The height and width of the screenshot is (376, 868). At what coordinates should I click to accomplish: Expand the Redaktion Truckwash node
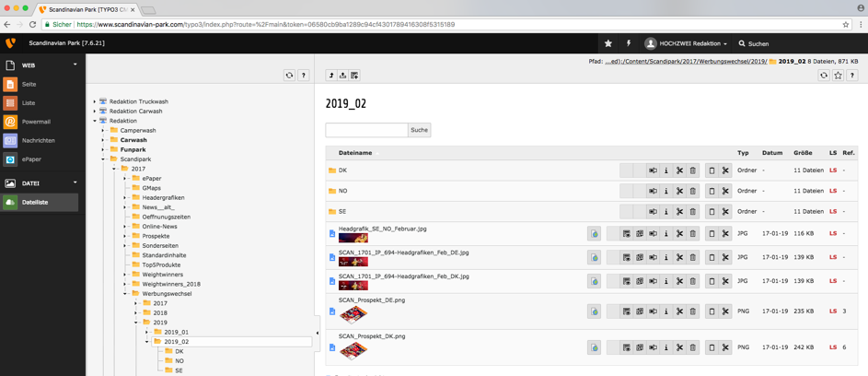click(x=95, y=101)
